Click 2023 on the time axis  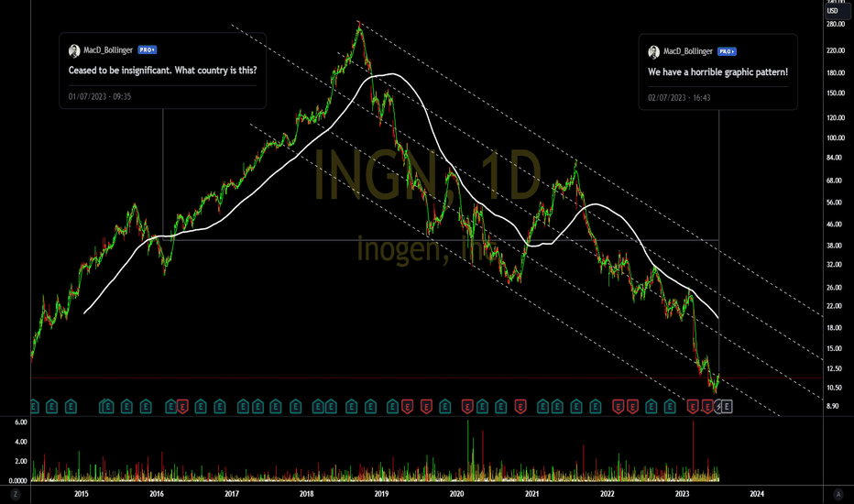(x=682, y=494)
